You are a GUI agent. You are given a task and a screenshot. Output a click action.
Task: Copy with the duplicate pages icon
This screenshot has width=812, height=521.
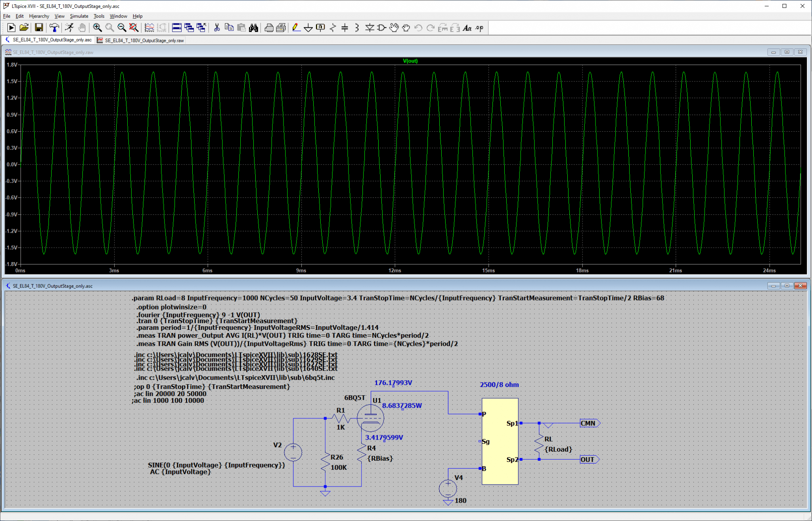click(x=229, y=27)
